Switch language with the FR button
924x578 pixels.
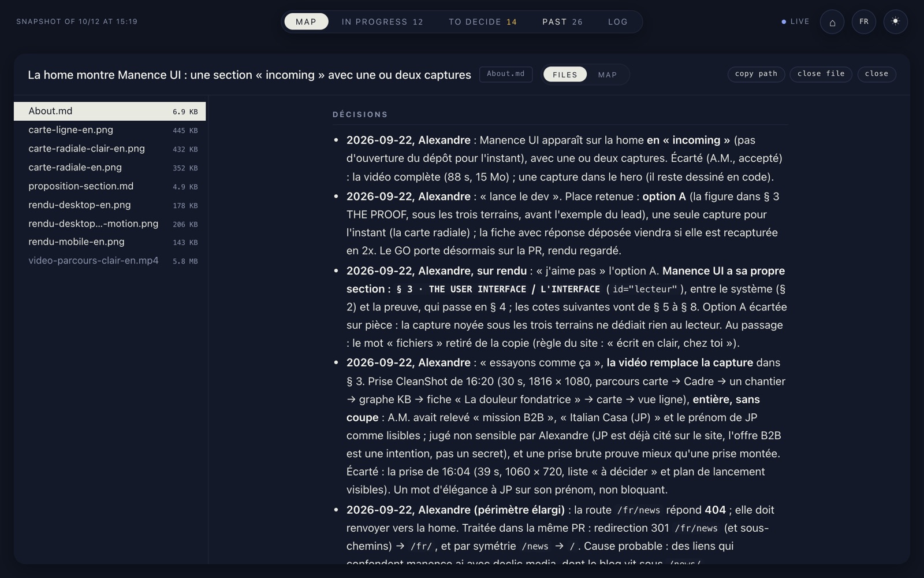tap(864, 22)
